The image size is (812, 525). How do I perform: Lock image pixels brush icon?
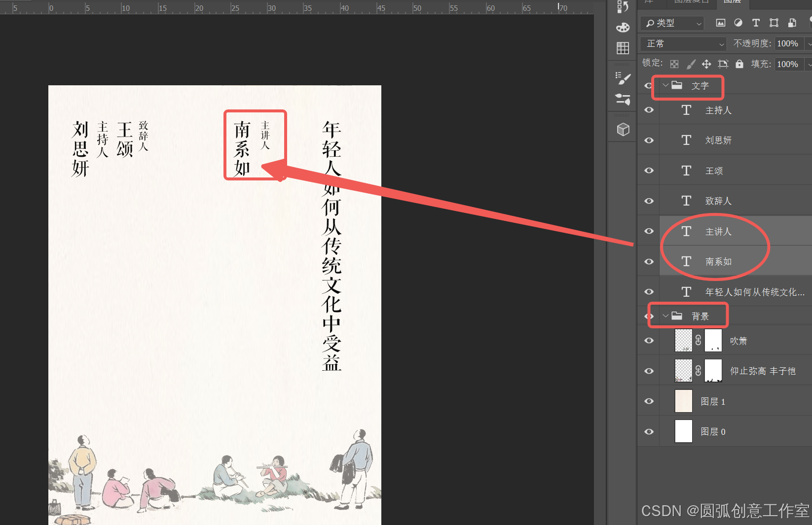click(x=691, y=64)
